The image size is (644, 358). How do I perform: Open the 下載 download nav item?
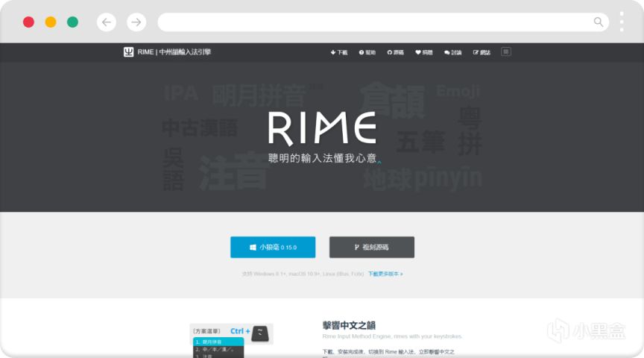[x=339, y=52]
